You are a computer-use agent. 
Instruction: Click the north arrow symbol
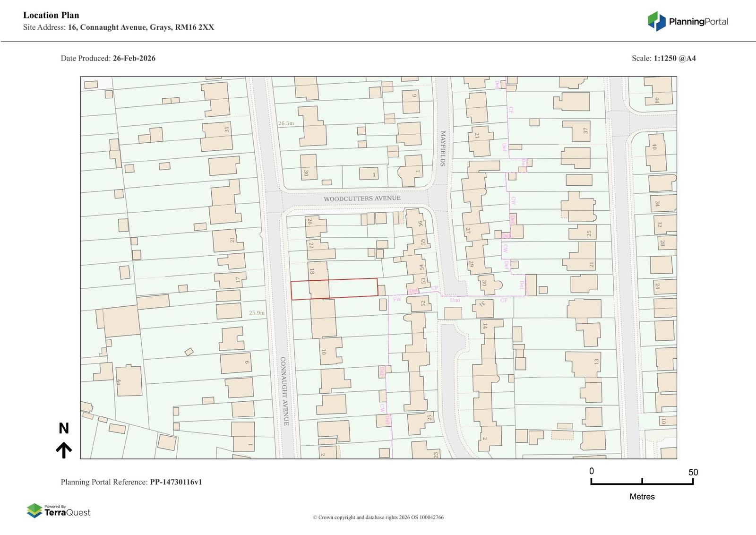coord(64,450)
